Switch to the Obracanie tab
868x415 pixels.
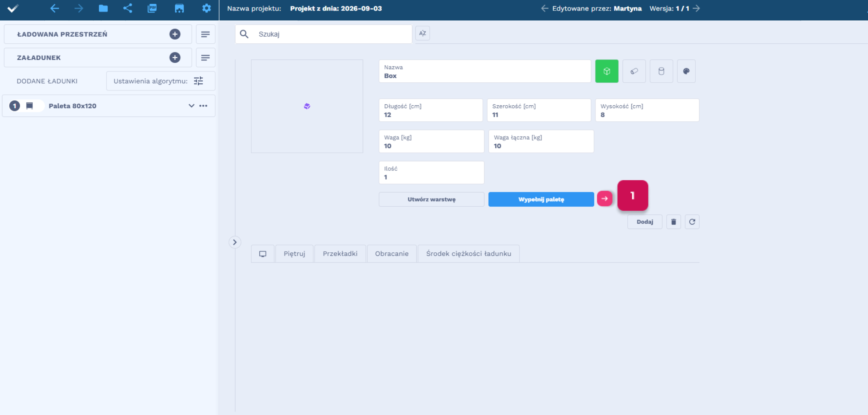(392, 254)
